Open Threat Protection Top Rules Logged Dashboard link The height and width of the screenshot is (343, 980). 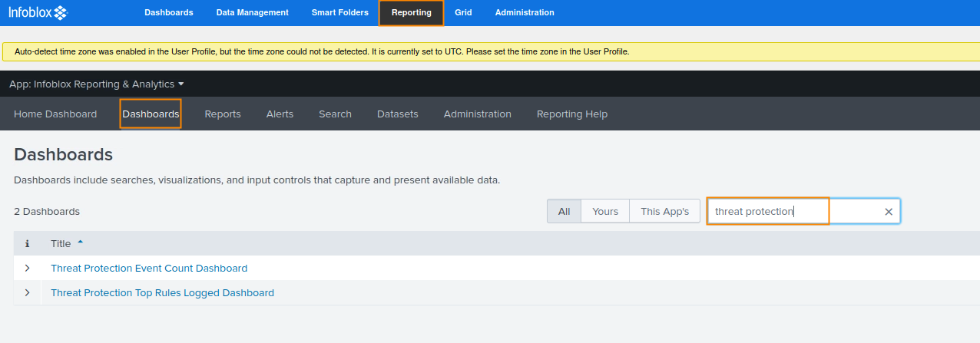coord(162,292)
